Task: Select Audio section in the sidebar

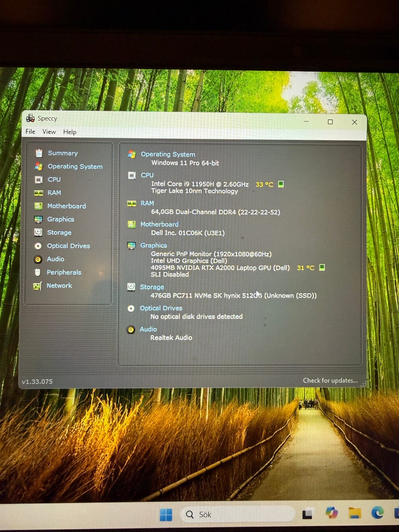Action: 55,259
